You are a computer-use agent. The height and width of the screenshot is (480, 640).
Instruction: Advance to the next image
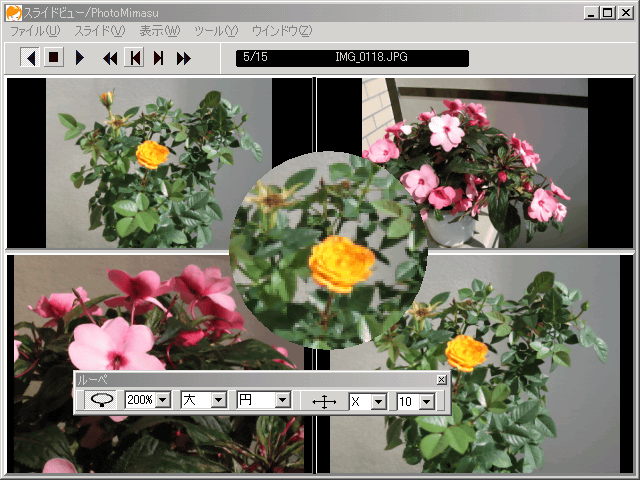coord(158,58)
